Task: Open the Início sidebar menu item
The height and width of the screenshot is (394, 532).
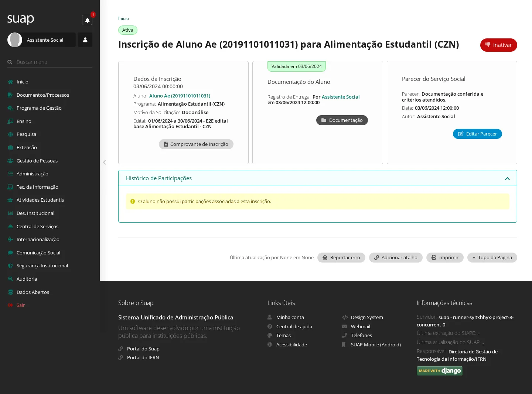Action: [23, 82]
